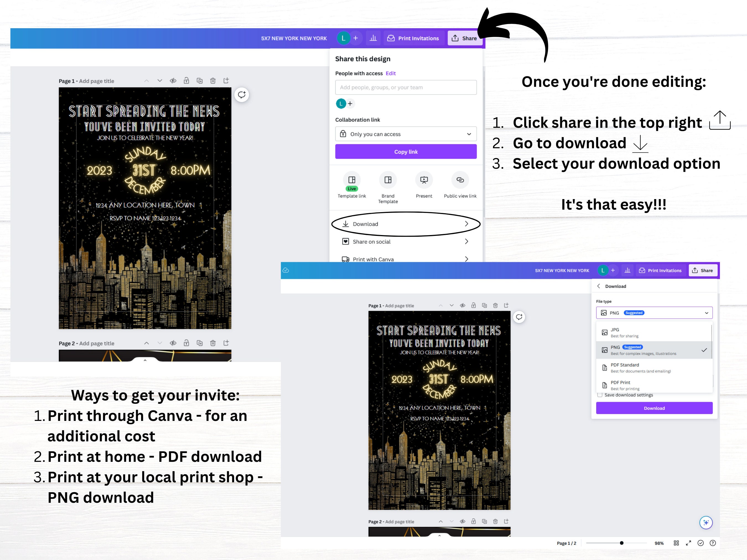
Task: Lock Page 2 using the padlock icon
Action: click(186, 343)
